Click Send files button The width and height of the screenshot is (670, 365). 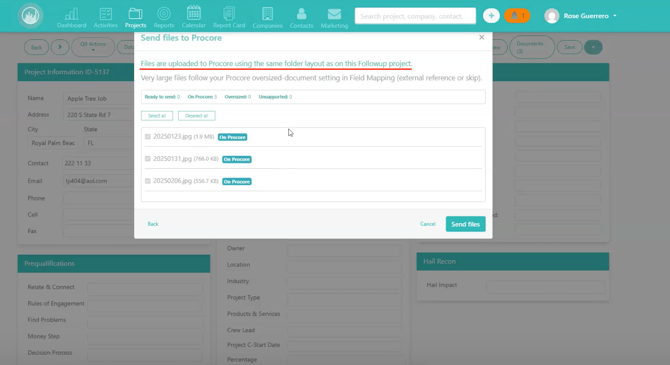(x=465, y=224)
